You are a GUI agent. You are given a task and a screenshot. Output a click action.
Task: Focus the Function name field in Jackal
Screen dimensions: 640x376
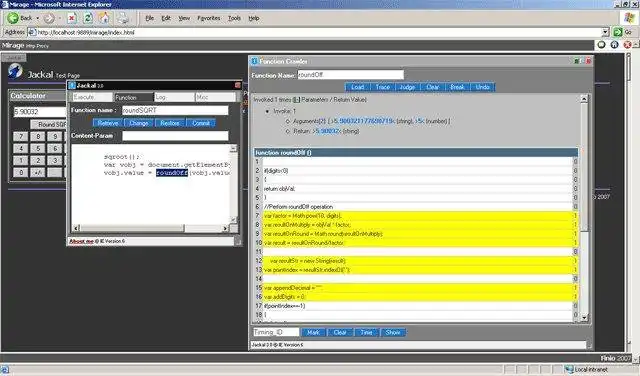[175, 110]
